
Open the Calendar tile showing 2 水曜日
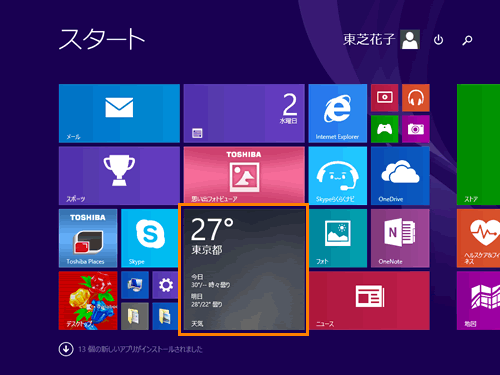244,113
